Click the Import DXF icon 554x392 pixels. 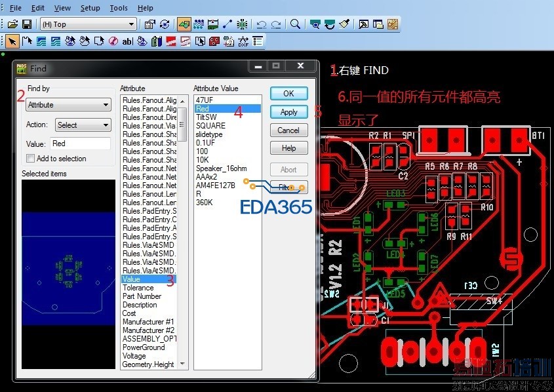243,42
